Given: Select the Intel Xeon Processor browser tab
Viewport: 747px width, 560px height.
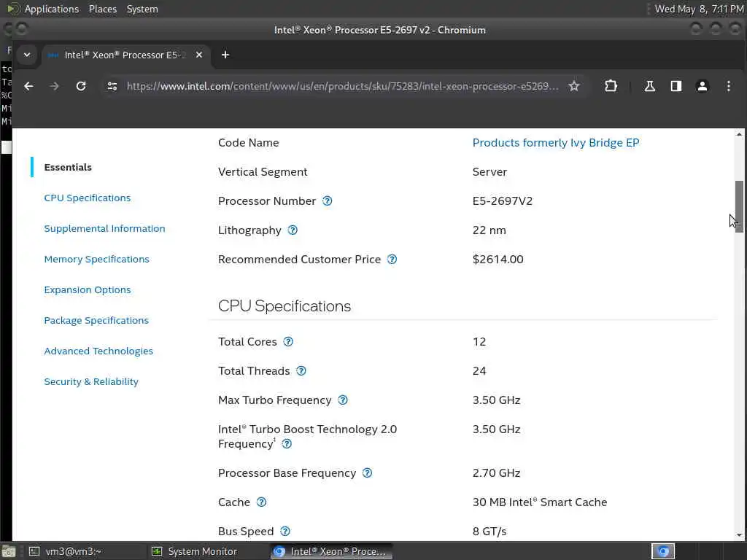Looking at the screenshot, I should (x=125, y=55).
